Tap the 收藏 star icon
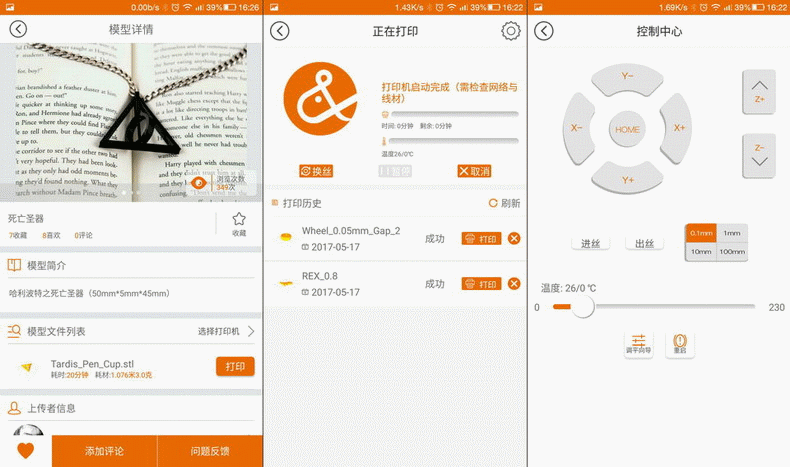This screenshot has height=467, width=790. [x=239, y=219]
